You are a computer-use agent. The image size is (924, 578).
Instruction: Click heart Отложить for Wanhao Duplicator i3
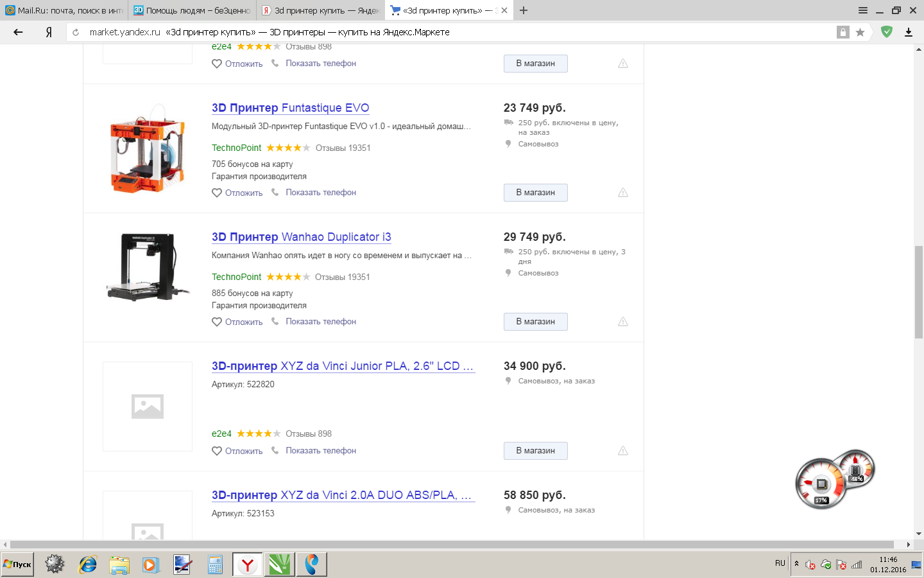[237, 322]
